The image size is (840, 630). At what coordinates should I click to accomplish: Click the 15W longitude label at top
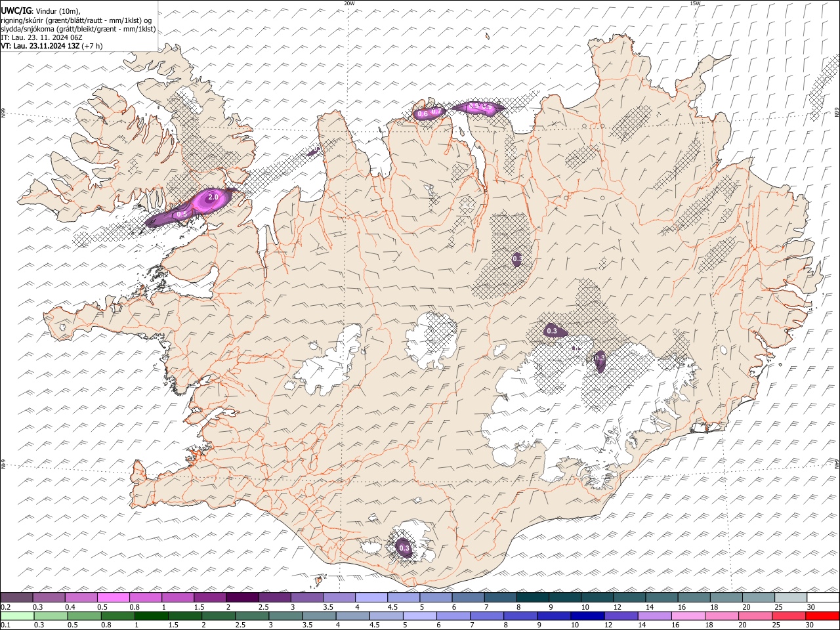[694, 3]
